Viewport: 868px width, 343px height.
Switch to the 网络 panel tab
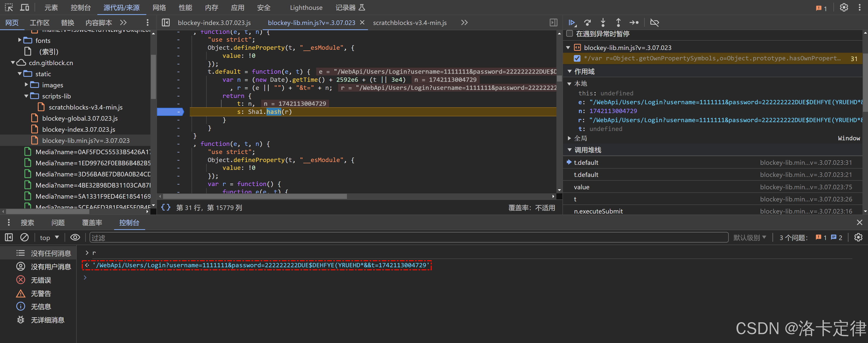[x=159, y=7]
